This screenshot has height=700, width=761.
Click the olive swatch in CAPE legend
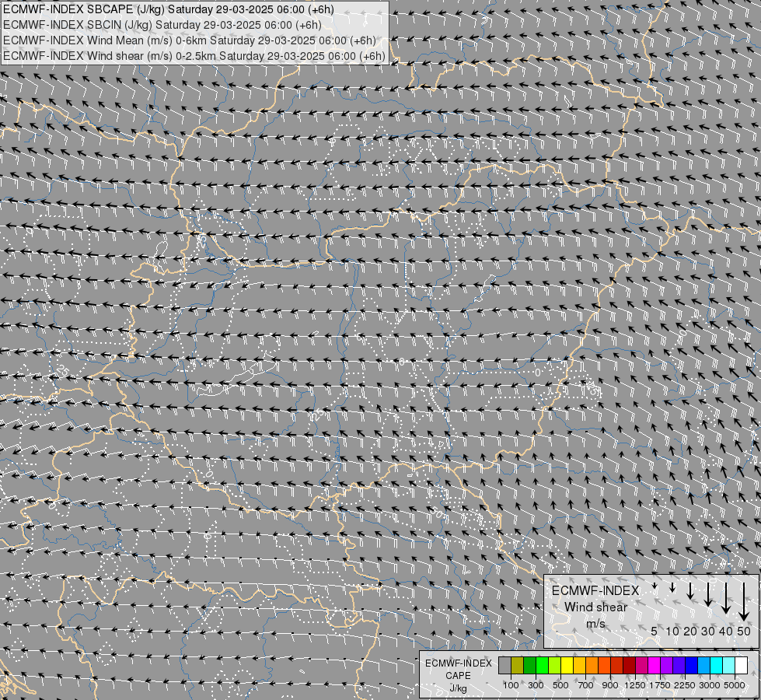[518, 665]
